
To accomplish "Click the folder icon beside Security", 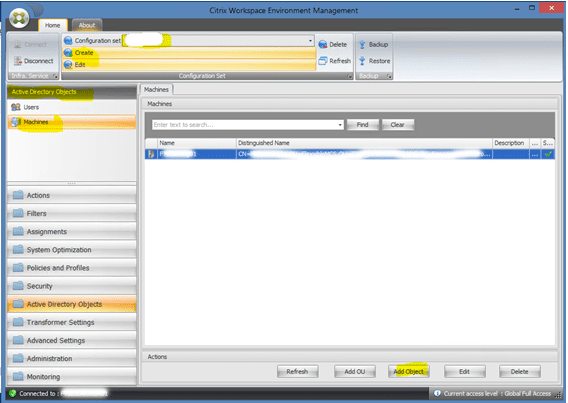I will pyautogui.click(x=18, y=285).
